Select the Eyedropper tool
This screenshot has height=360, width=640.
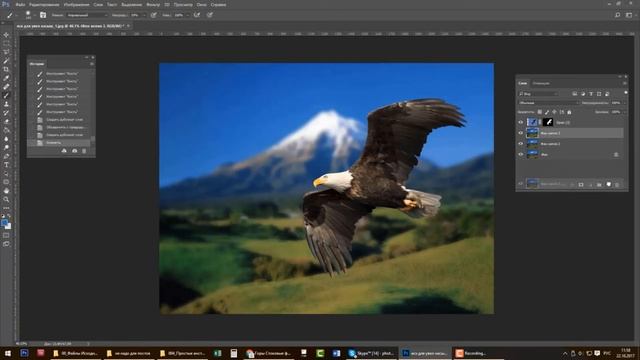point(6,78)
